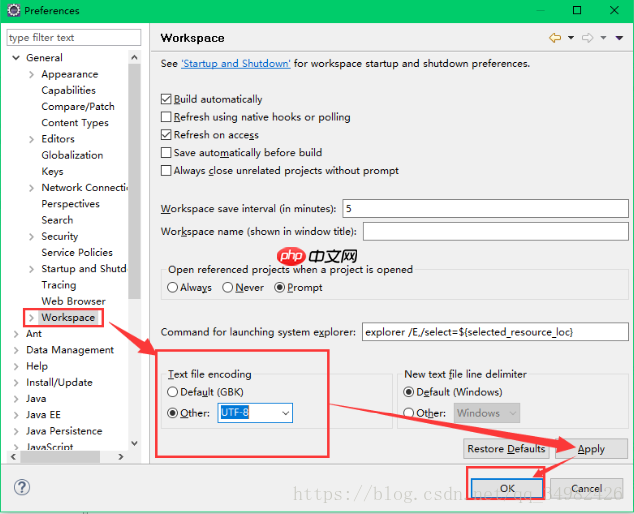Focus the type filter text field
Image resolution: width=634 pixels, height=514 pixels.
[74, 38]
